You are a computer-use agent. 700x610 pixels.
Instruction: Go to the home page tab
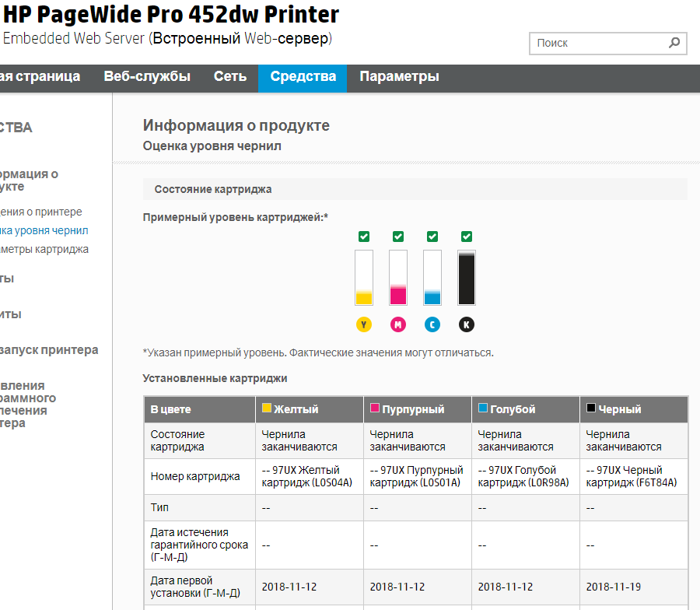click(40, 76)
